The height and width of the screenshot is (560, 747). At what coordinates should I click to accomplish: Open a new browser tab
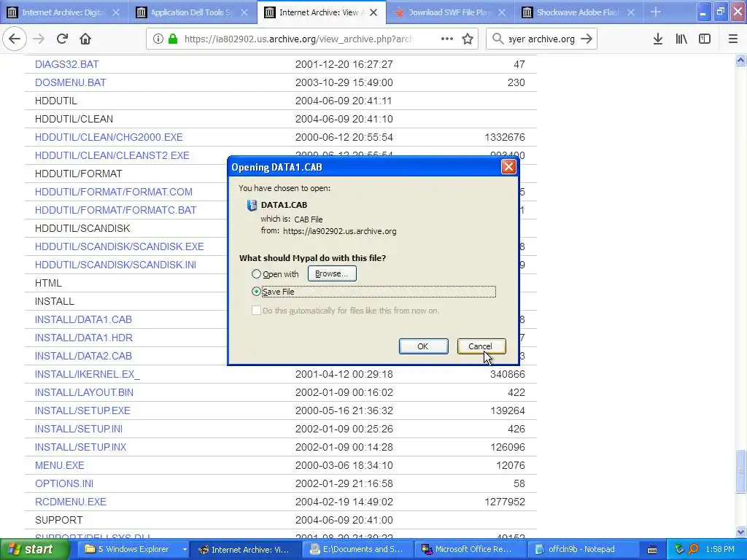click(656, 12)
